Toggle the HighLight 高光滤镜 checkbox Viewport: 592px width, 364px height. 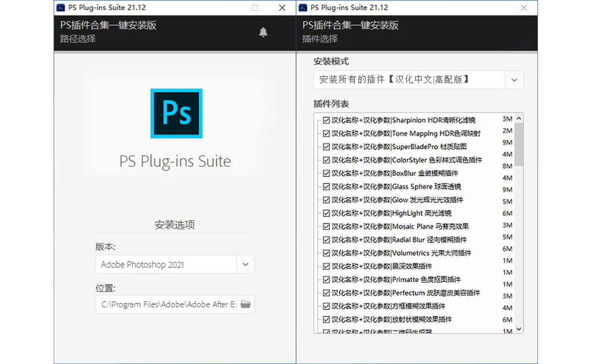(x=326, y=213)
